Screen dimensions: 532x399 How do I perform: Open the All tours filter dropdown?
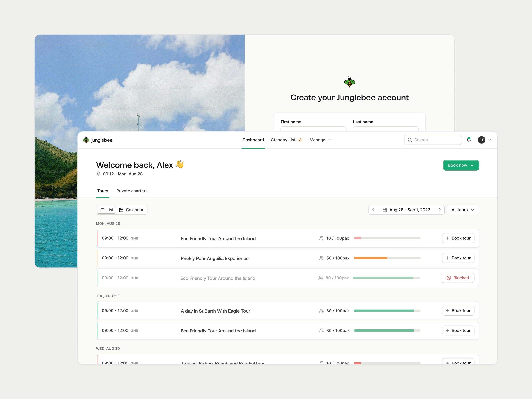tap(463, 210)
